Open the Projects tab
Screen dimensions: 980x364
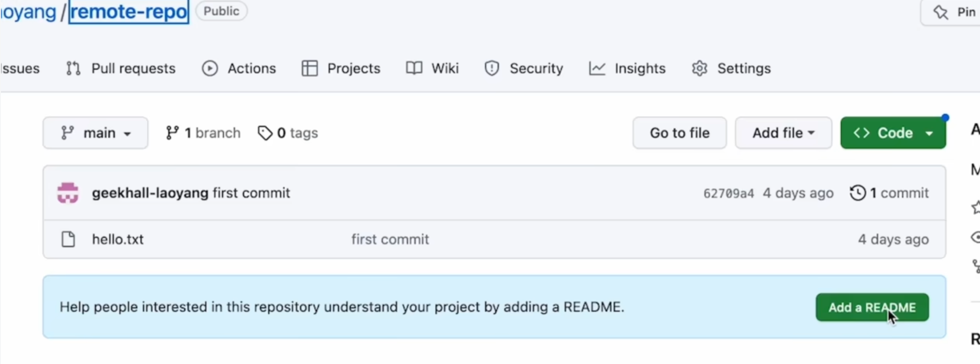click(x=341, y=68)
